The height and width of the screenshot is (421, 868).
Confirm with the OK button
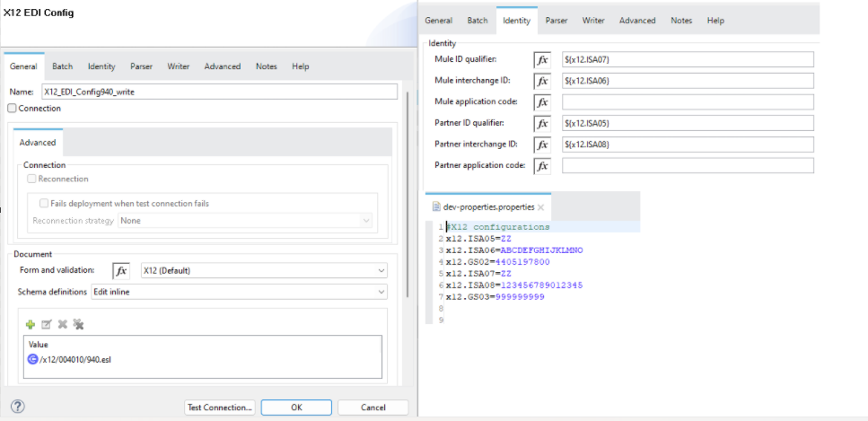(296, 408)
